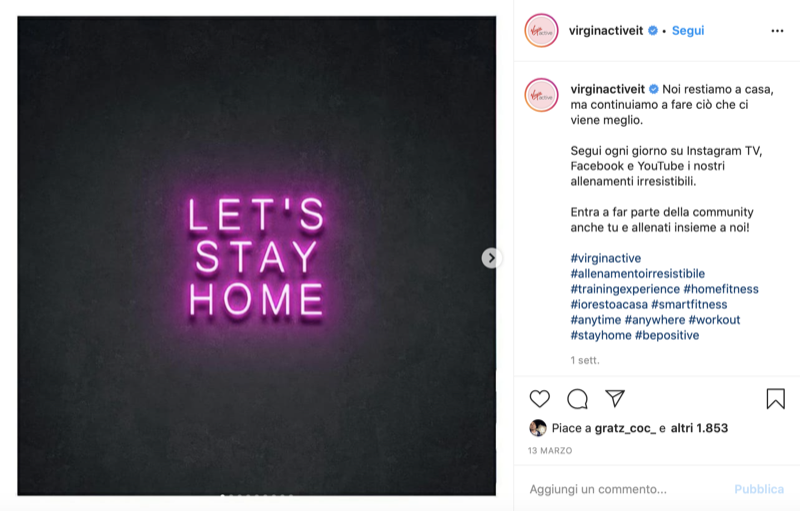View gratz_coc_ profile from likes

[625, 428]
